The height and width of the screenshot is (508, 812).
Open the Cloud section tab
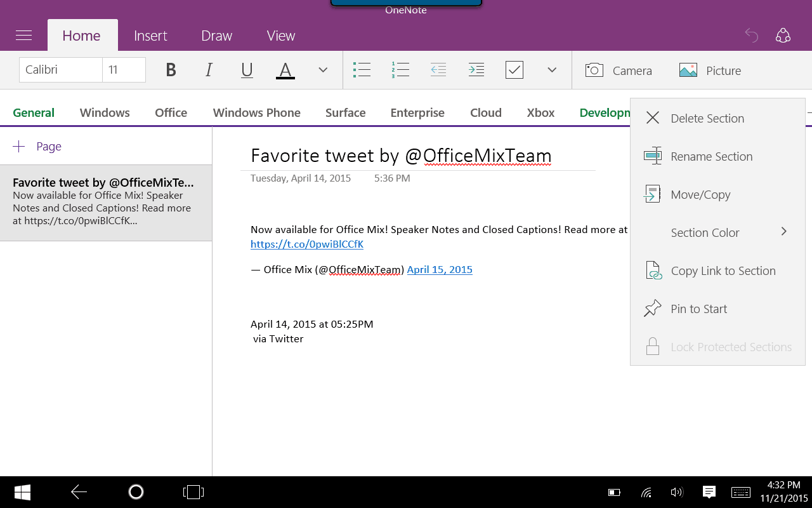click(486, 112)
